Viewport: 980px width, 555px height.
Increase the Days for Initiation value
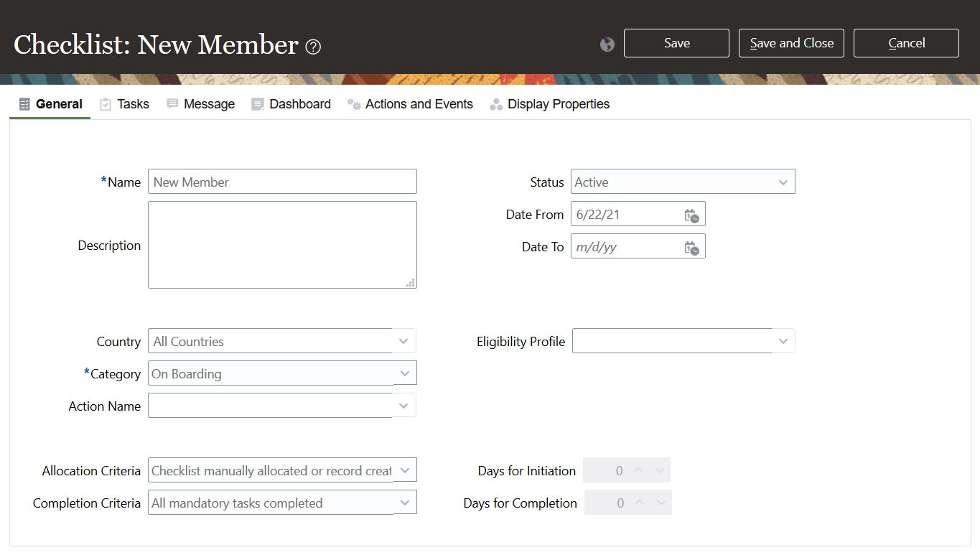pyautogui.click(x=638, y=471)
